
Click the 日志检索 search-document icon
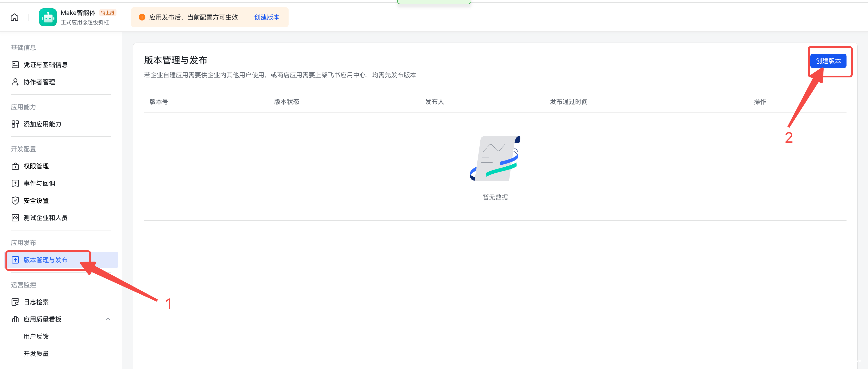click(x=15, y=302)
